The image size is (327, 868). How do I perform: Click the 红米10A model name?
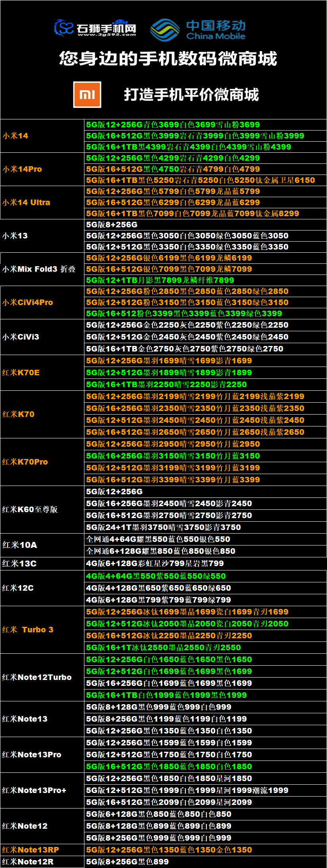click(20, 545)
